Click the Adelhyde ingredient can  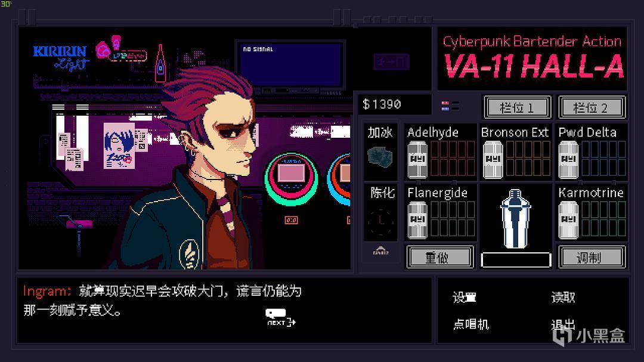point(417,160)
